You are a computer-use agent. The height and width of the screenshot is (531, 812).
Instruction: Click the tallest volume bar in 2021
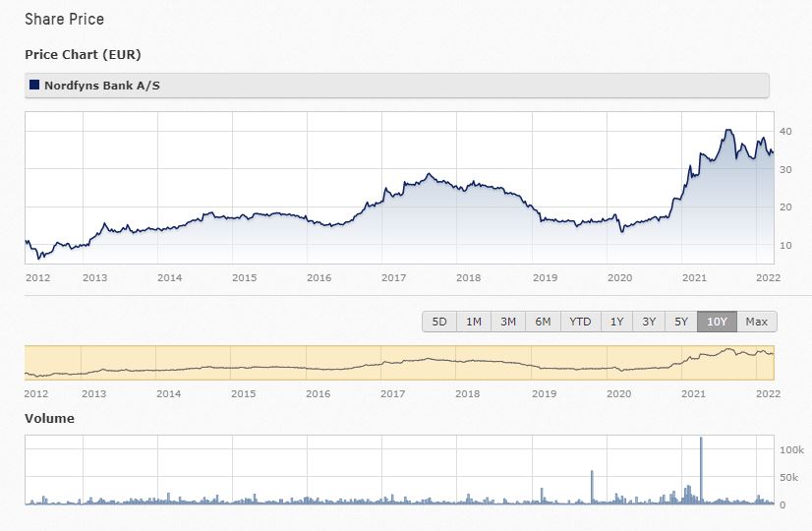pos(701,470)
